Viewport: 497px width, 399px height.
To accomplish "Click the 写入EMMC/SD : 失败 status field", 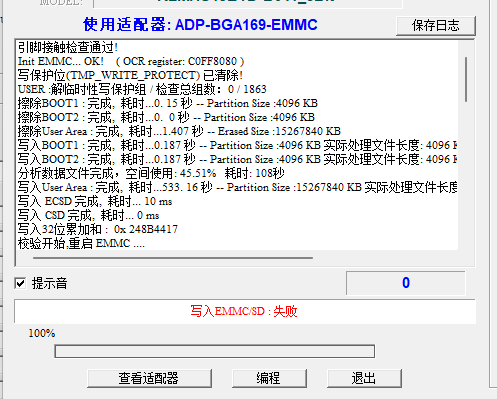I will pos(245,311).
